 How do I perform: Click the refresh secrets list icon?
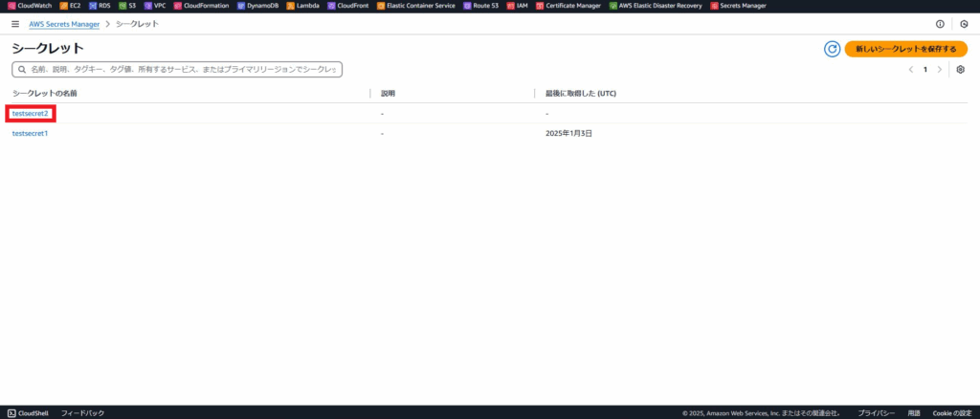[x=832, y=49]
